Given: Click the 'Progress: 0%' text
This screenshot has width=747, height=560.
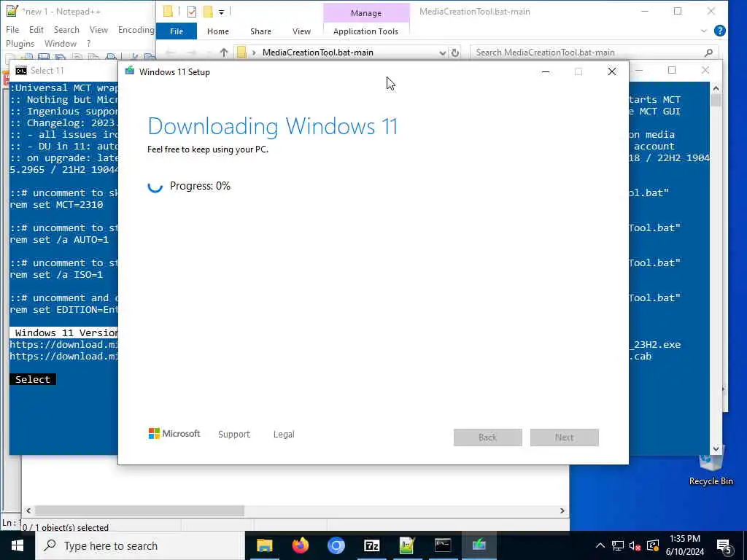Looking at the screenshot, I should coord(200,186).
